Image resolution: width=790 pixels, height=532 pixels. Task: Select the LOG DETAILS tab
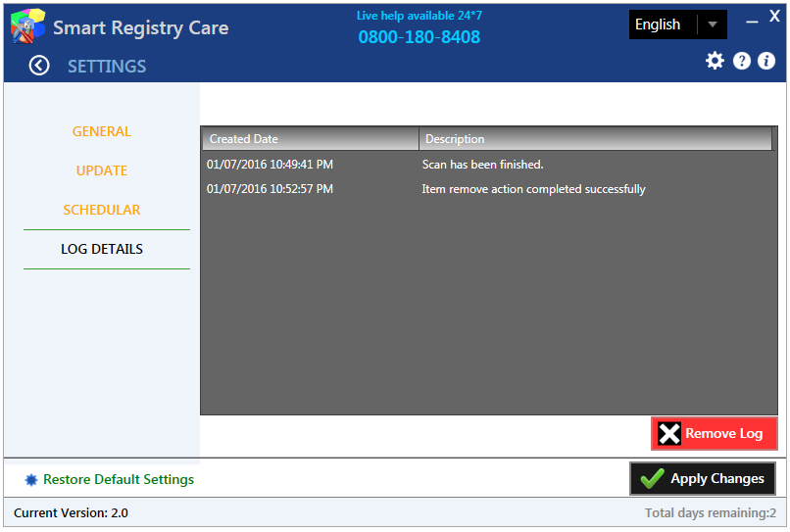102,249
